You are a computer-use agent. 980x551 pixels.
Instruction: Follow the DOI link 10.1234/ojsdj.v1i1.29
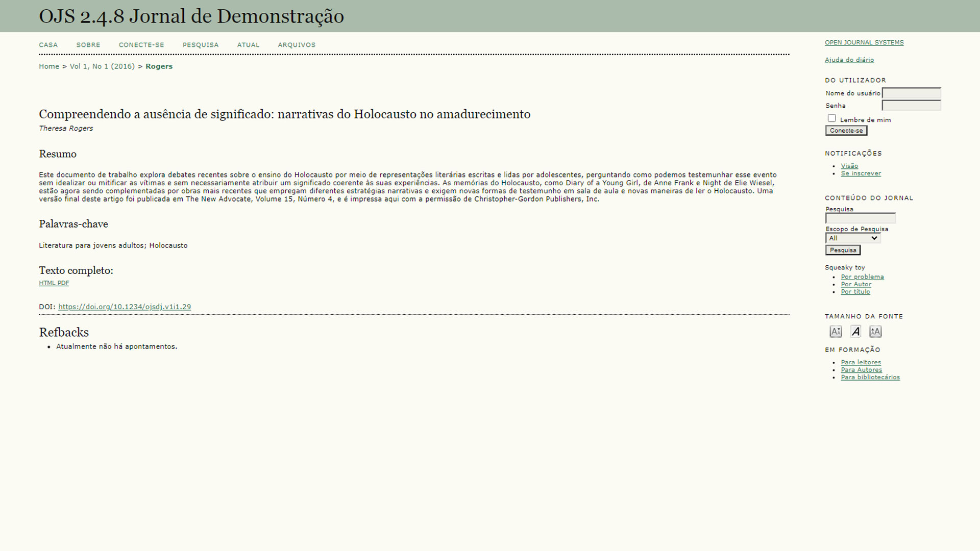coord(125,307)
